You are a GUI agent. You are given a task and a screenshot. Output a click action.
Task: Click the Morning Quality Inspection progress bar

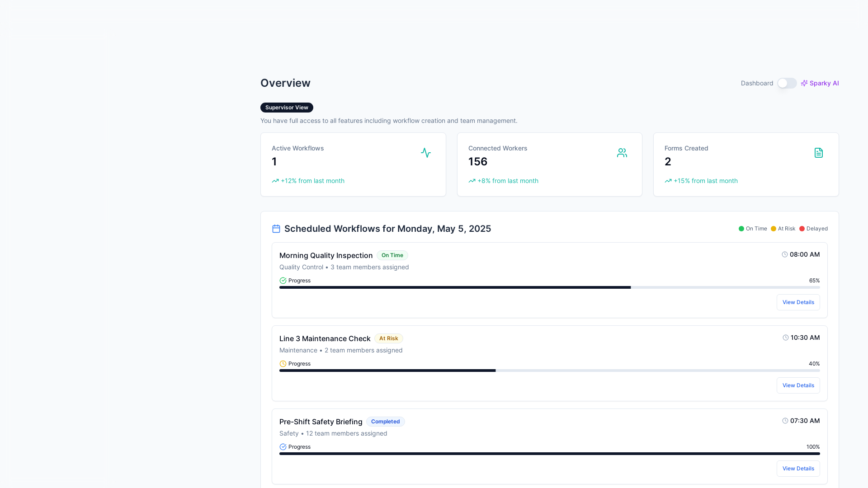[x=550, y=287]
